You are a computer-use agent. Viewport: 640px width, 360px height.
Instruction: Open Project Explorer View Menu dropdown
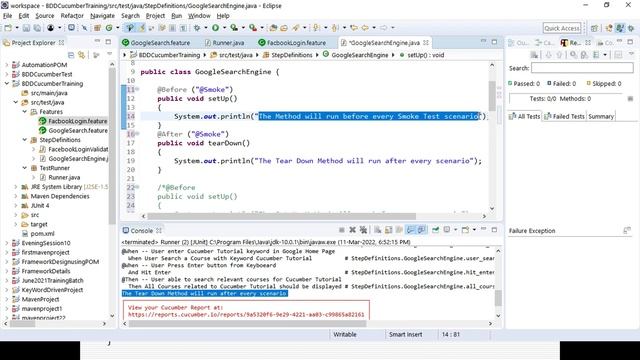109,55
